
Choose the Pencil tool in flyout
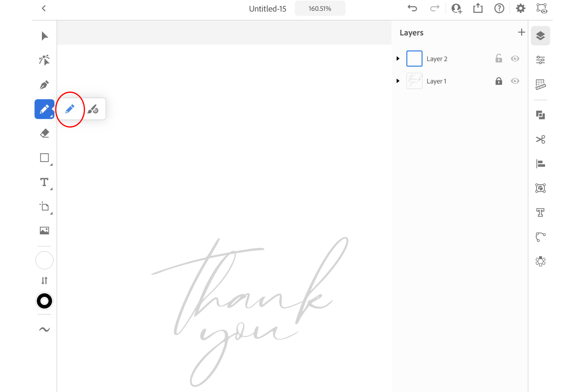(x=70, y=109)
